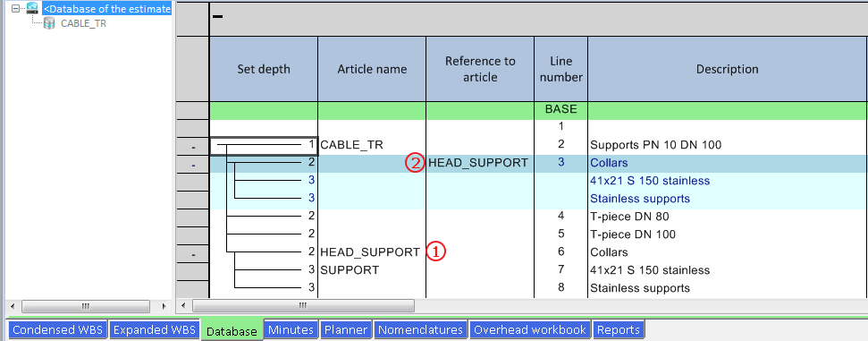Select the line number 4 cell
Screen dimensions: 868x341
tap(560, 217)
